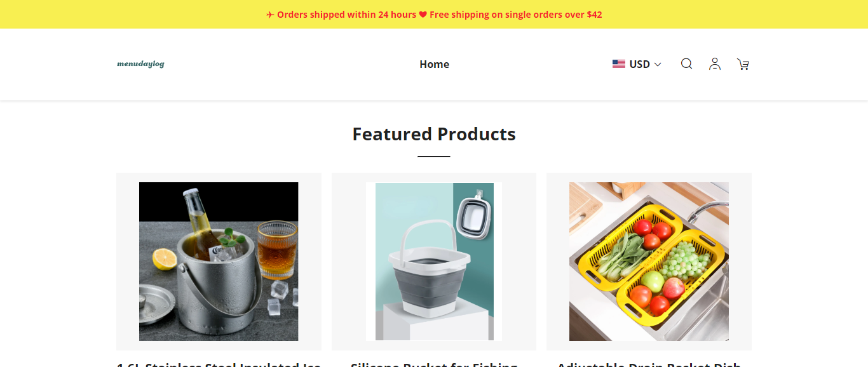Open the 1.6L Stainless Steel Insulated product title
The image size is (868, 367).
pyautogui.click(x=219, y=364)
